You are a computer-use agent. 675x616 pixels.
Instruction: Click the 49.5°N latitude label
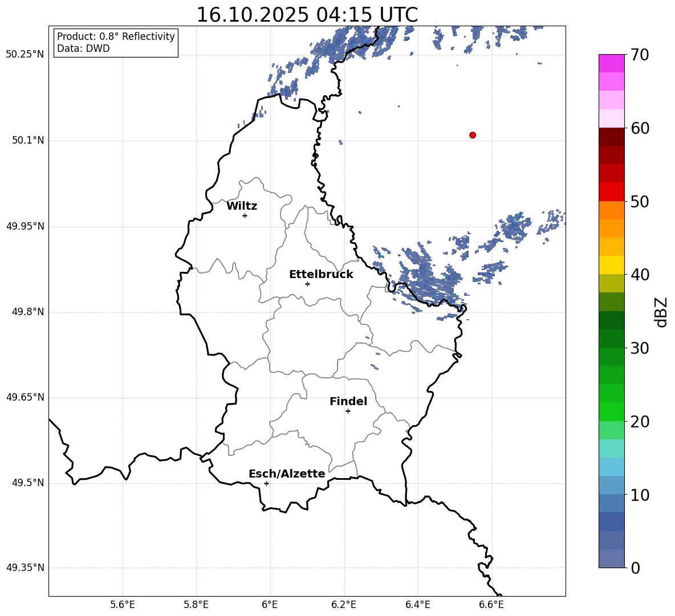[28, 483]
